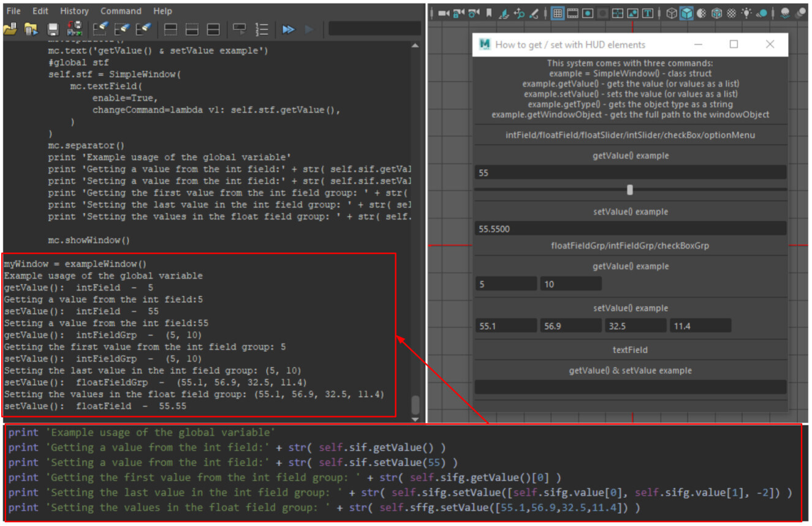812x526 pixels.
Task: Click the empty textField input box
Action: click(x=630, y=387)
